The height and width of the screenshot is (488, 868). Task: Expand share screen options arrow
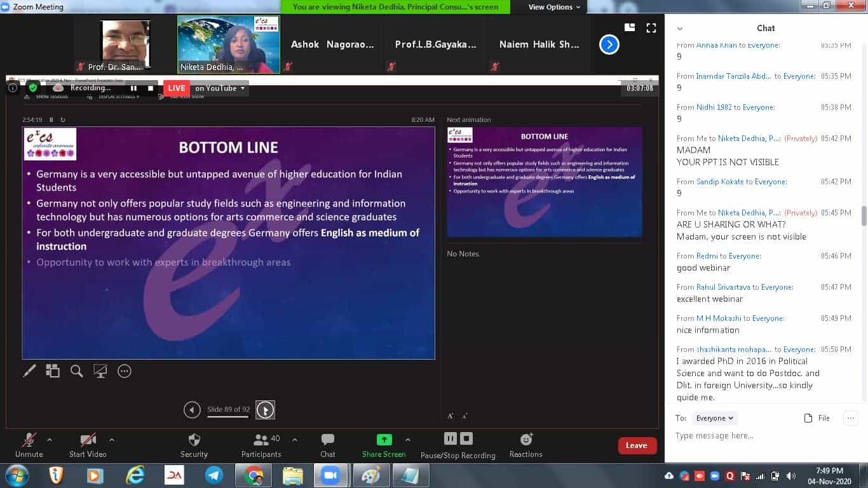pos(408,440)
